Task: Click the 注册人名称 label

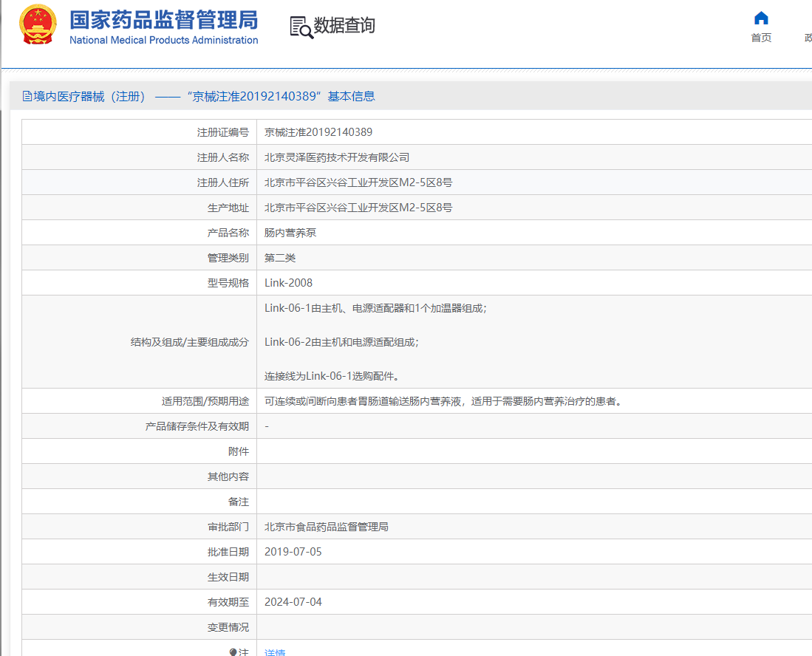Action: pos(222,157)
